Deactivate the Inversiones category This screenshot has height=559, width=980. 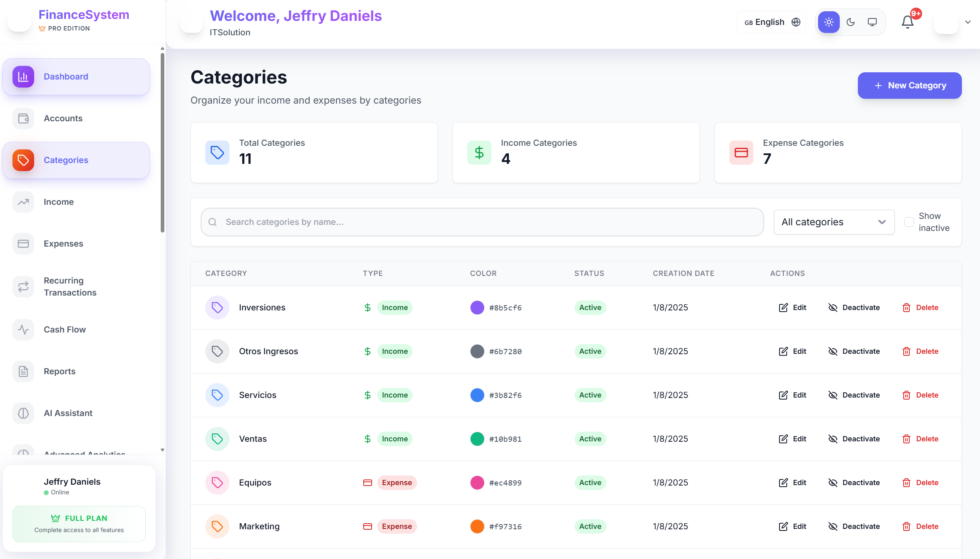pyautogui.click(x=854, y=308)
